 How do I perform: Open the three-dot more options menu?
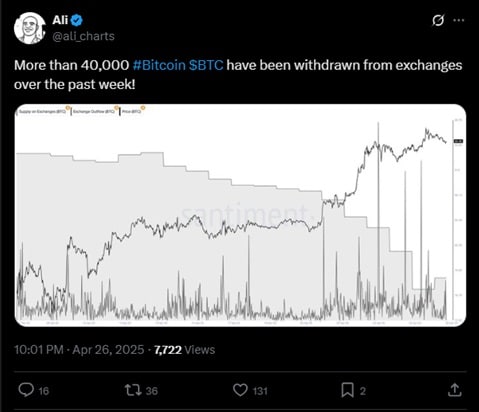click(x=459, y=20)
